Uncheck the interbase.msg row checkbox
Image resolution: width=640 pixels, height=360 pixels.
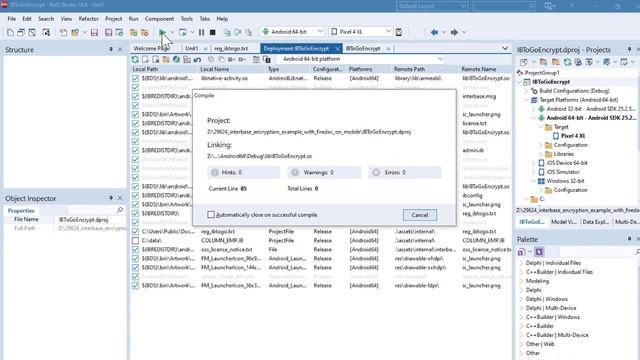click(135, 96)
